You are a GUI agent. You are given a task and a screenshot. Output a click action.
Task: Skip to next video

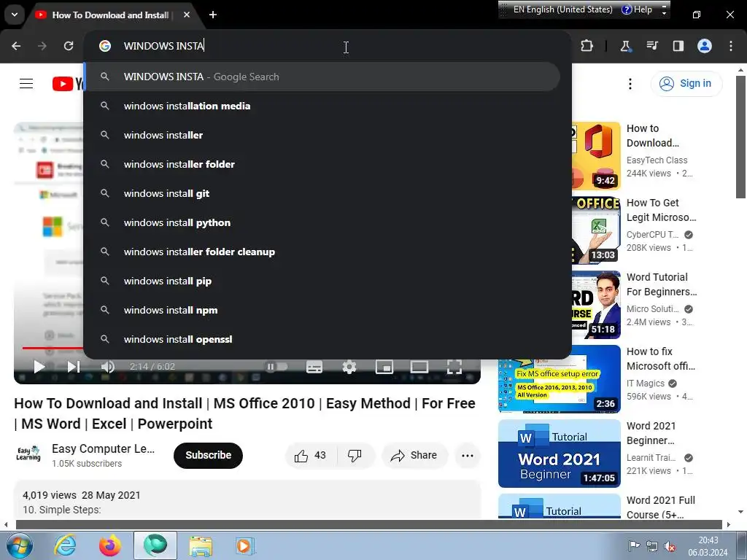click(74, 367)
